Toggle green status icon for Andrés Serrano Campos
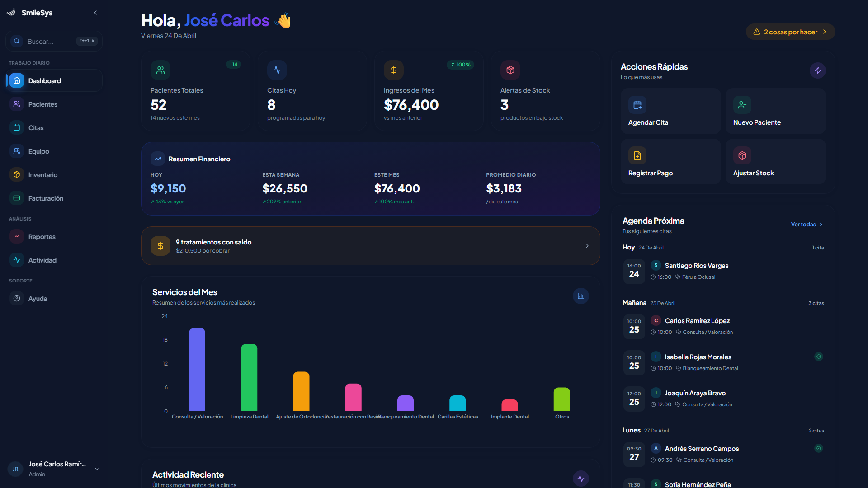This screenshot has width=868, height=488. point(818,448)
